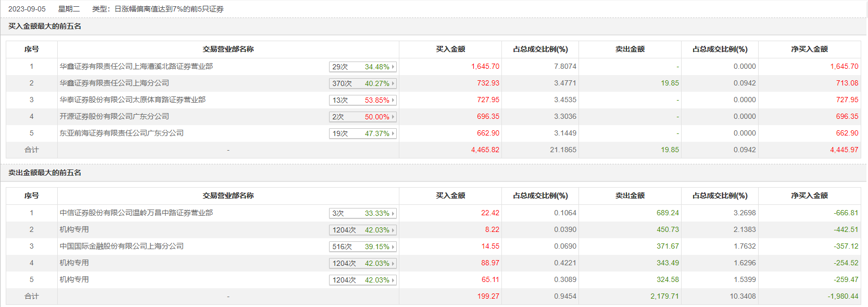Click 卖出金额最大的前五名 section heading
Screen dimensions: 868x307
click(x=45, y=173)
